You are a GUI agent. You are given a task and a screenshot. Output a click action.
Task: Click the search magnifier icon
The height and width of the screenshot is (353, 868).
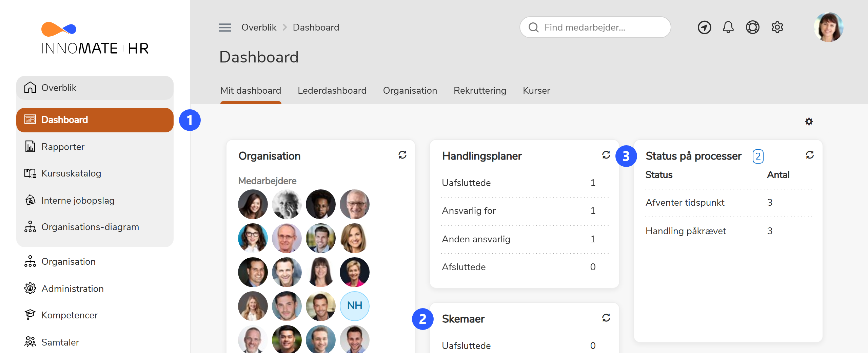534,27
